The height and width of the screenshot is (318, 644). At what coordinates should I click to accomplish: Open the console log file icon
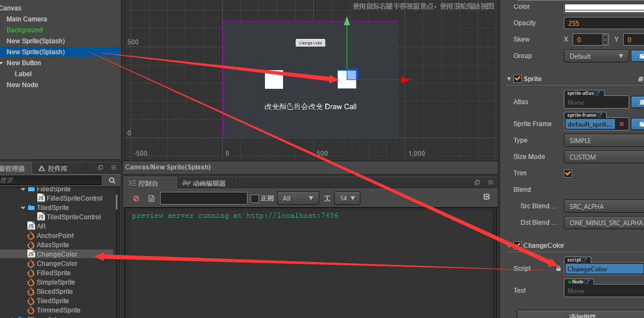151,198
